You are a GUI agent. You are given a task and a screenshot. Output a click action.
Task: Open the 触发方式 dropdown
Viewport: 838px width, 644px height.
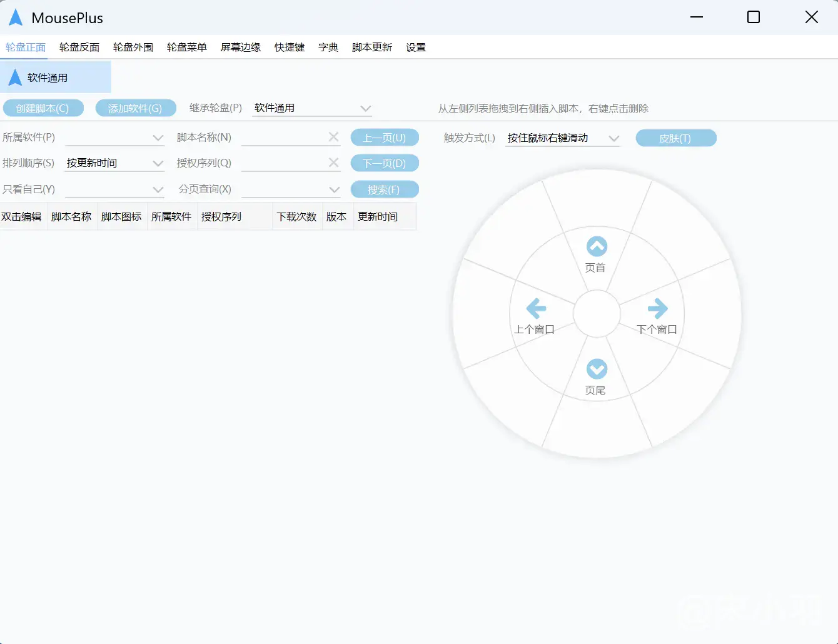(x=613, y=138)
